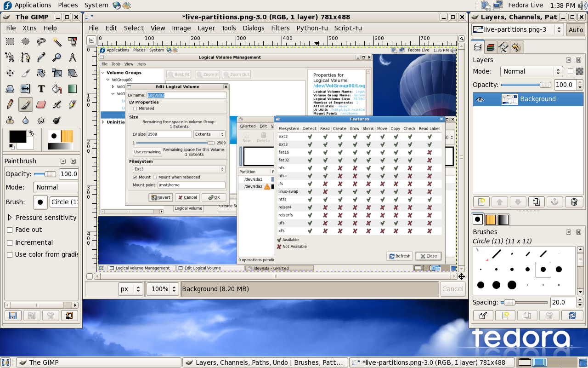Image resolution: width=588 pixels, height=368 pixels.
Task: Open the live-partitions.png-3 image selector dropdown
Action: click(518, 29)
